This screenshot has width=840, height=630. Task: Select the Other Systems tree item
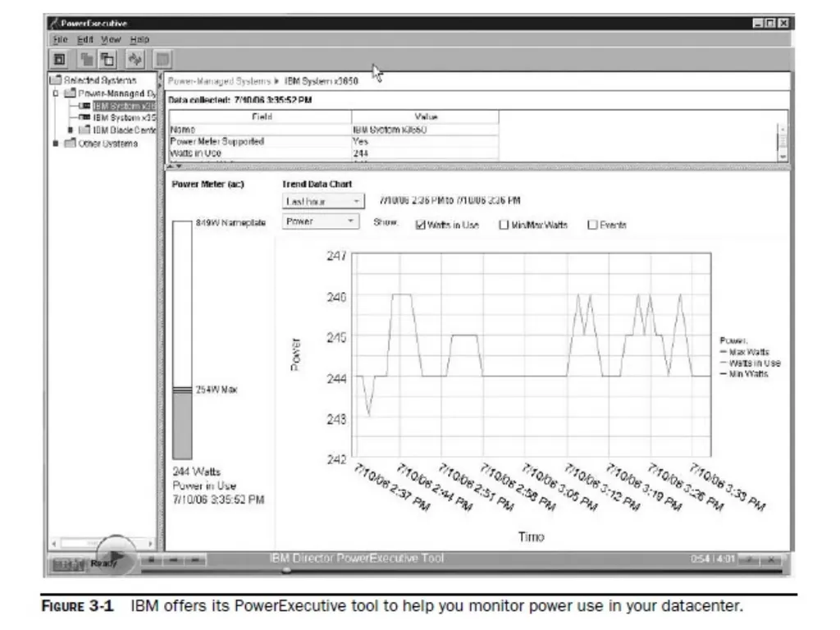coord(108,143)
